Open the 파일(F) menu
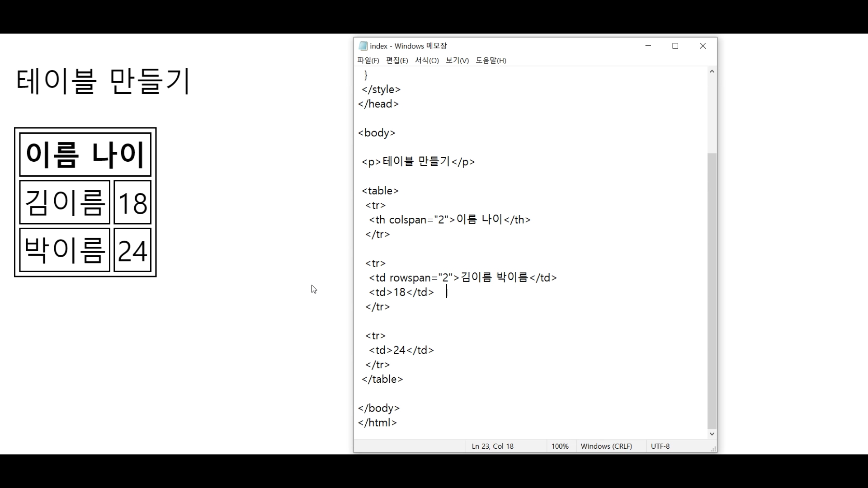Image resolution: width=868 pixels, height=488 pixels. (368, 61)
